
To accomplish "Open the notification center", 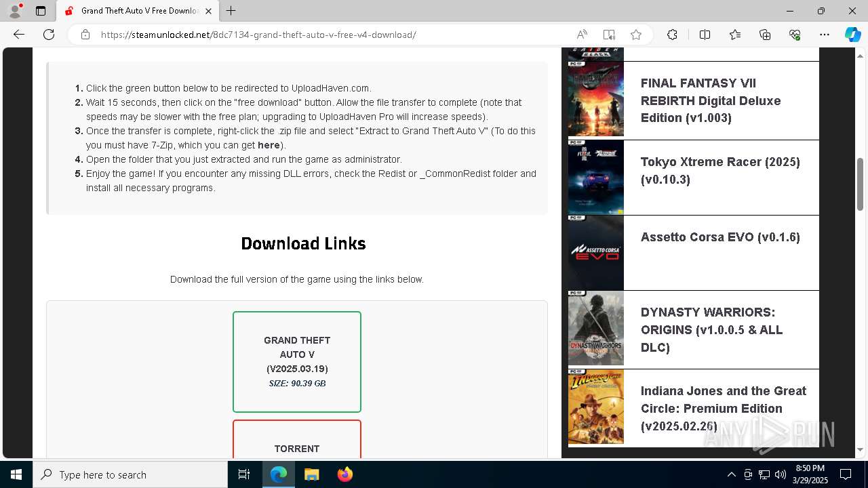I will coord(846,474).
